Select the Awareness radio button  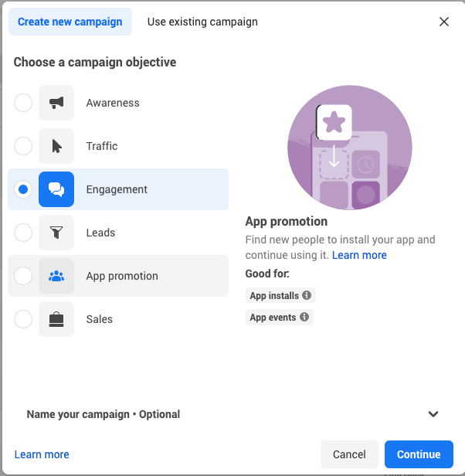pos(23,103)
